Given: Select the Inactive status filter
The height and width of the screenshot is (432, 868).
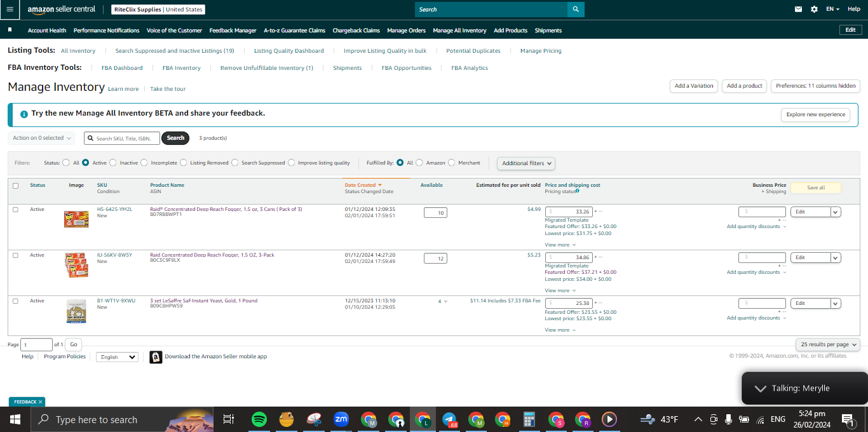Looking at the screenshot, I should 113,163.
